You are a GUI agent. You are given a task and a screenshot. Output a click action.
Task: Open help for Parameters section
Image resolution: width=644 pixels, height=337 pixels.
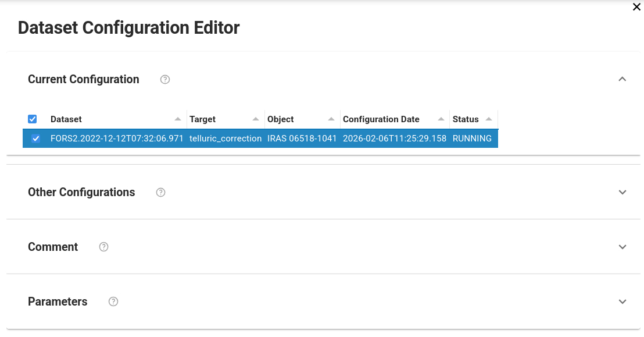click(x=113, y=301)
